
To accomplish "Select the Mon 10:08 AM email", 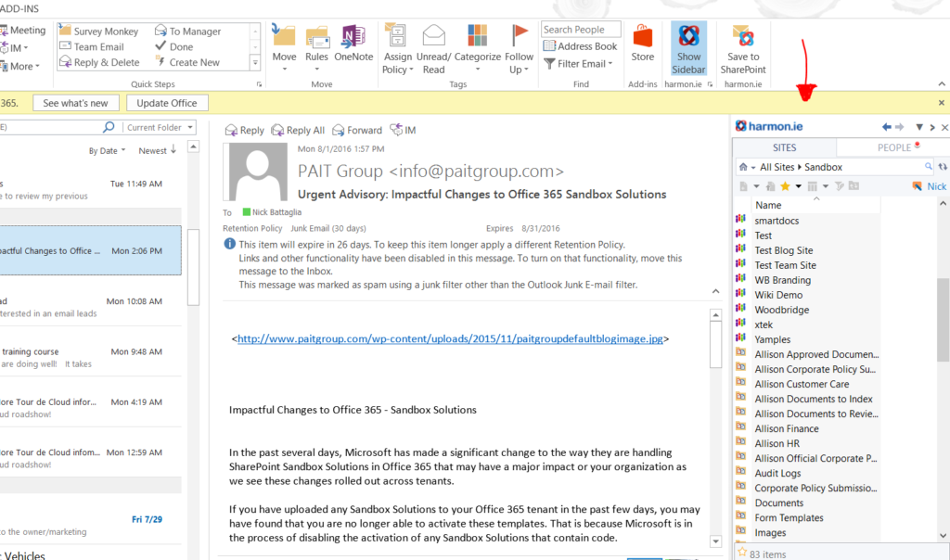I will [90, 307].
